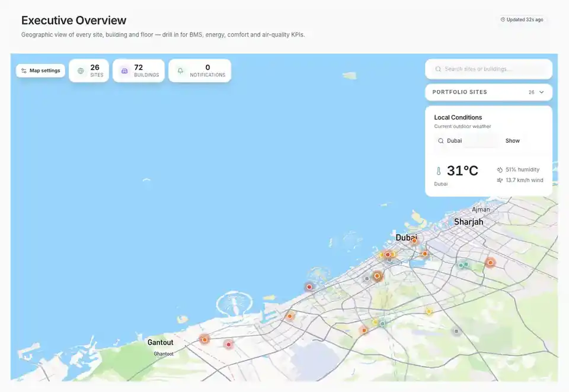The width and height of the screenshot is (569, 392).
Task: Select orange marker right of Gantout label
Action: [204, 340]
